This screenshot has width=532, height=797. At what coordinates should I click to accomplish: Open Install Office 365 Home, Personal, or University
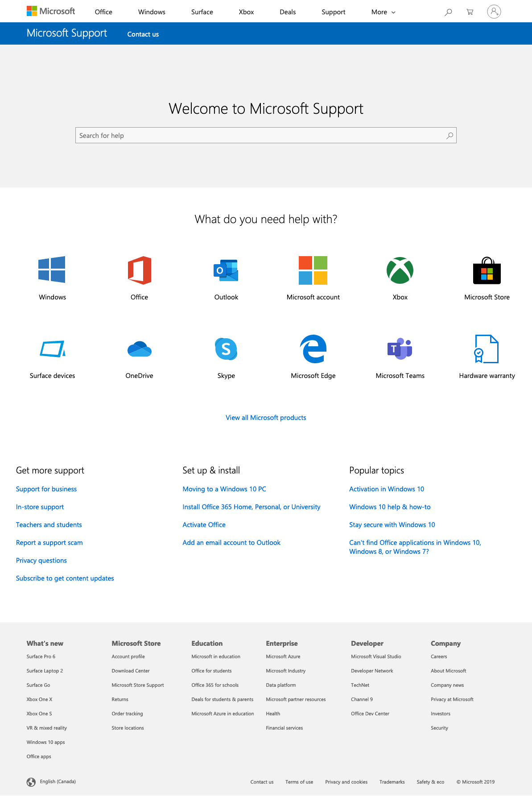tap(252, 507)
